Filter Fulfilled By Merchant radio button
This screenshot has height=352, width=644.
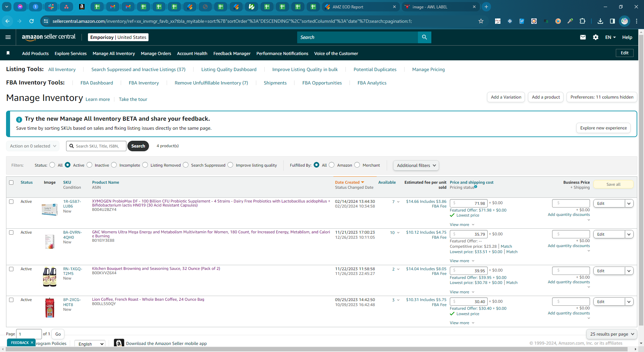[x=357, y=165]
